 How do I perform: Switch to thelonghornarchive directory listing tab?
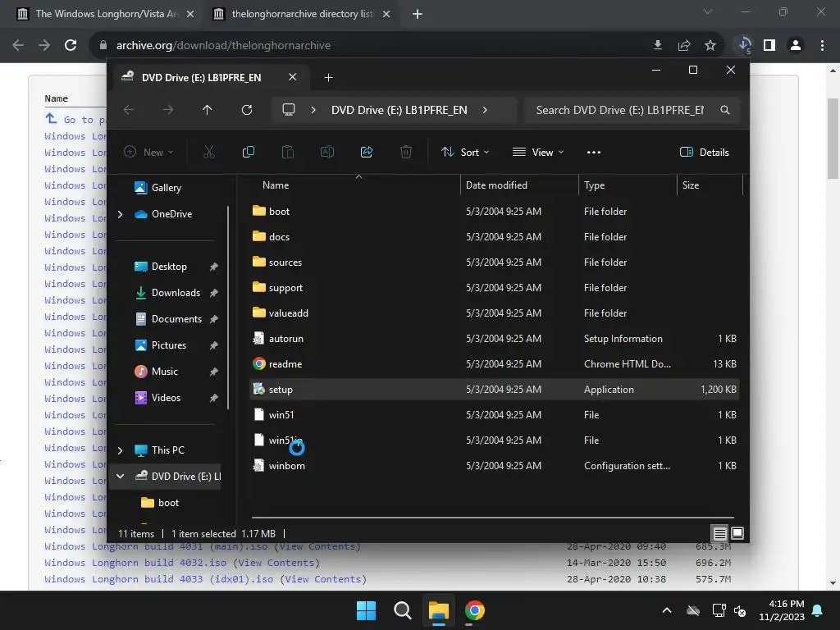click(302, 14)
